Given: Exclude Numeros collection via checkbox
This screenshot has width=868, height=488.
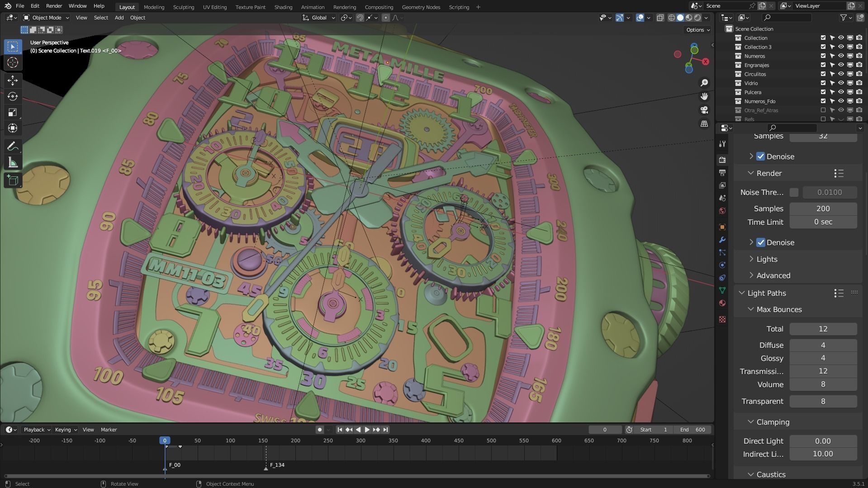Looking at the screenshot, I should (x=823, y=56).
